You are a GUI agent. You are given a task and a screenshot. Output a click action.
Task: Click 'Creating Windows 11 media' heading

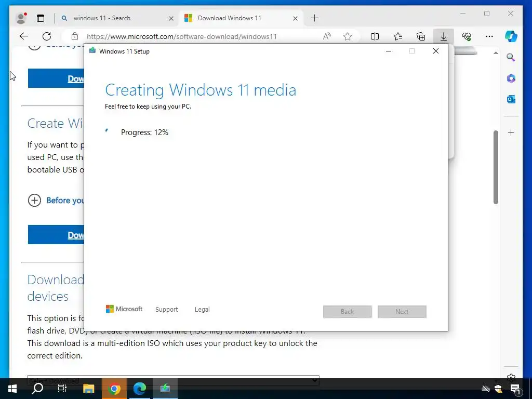coord(201,90)
